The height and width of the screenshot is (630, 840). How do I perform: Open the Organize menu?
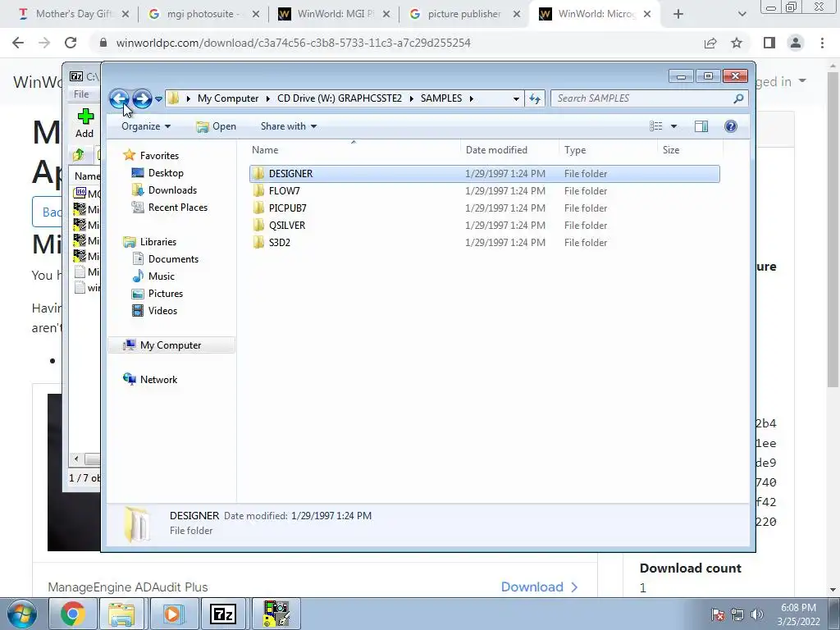(146, 126)
